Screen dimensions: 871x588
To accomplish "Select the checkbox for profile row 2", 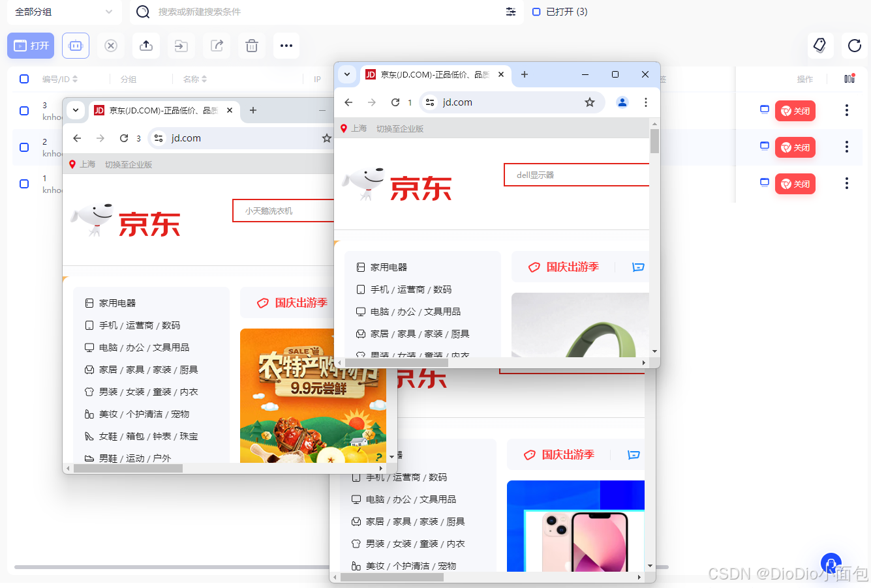I will (23, 147).
